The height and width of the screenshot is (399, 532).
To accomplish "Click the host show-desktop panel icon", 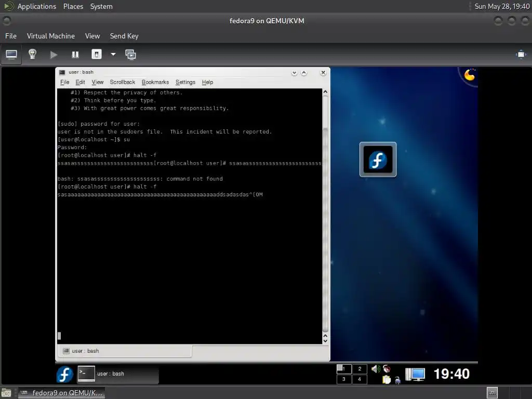I will point(6,393).
